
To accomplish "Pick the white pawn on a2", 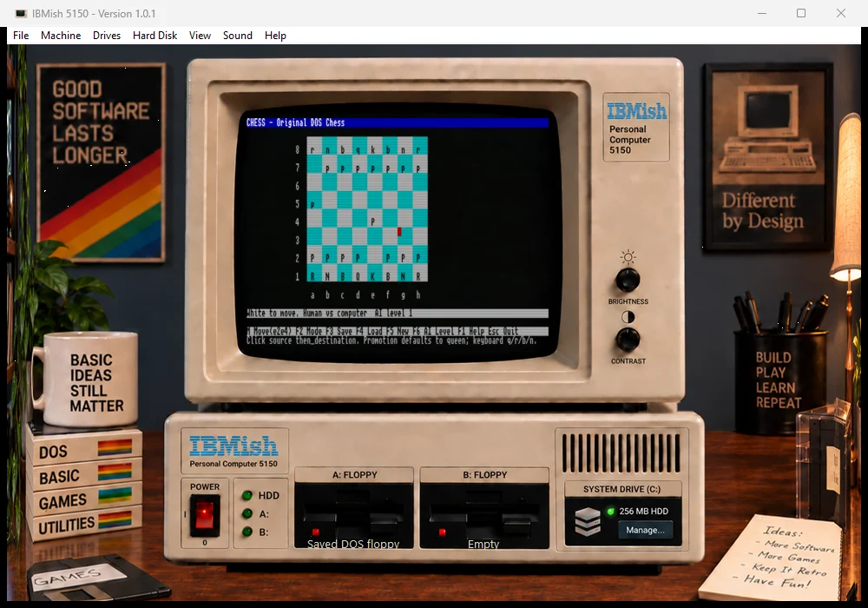I will (312, 258).
